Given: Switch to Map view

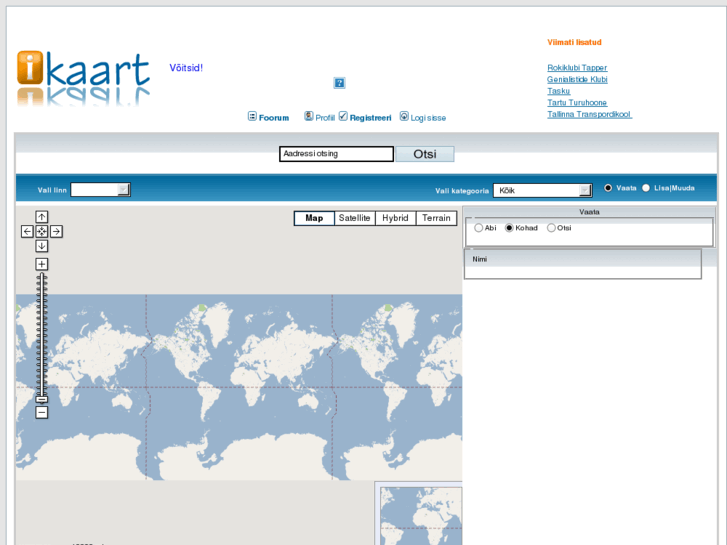Looking at the screenshot, I should pyautogui.click(x=314, y=218).
